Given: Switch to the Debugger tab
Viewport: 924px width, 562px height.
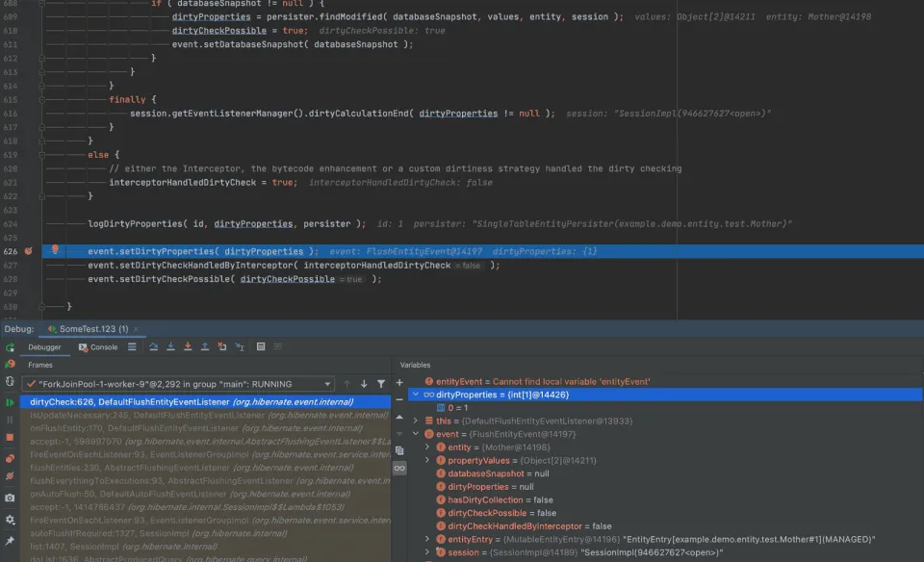Looking at the screenshot, I should [45, 347].
